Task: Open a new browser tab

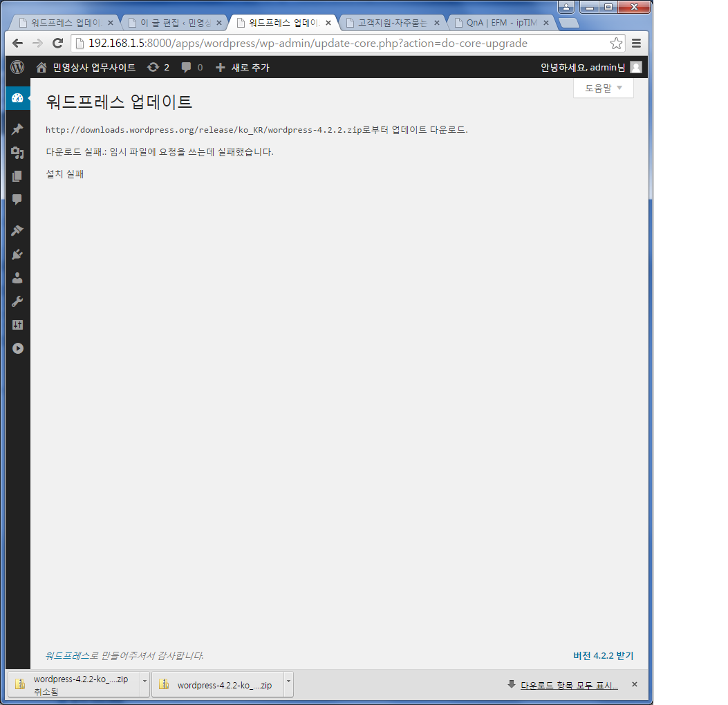Action: [x=569, y=23]
